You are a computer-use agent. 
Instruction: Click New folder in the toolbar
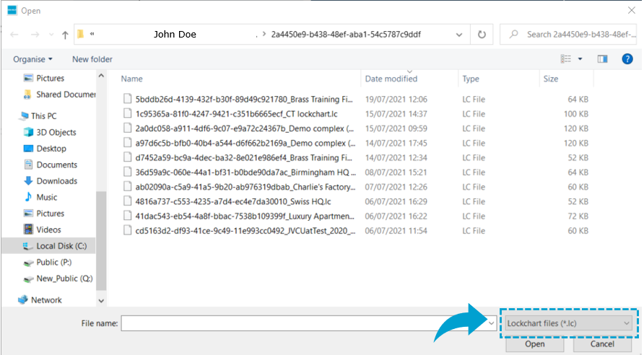point(92,59)
